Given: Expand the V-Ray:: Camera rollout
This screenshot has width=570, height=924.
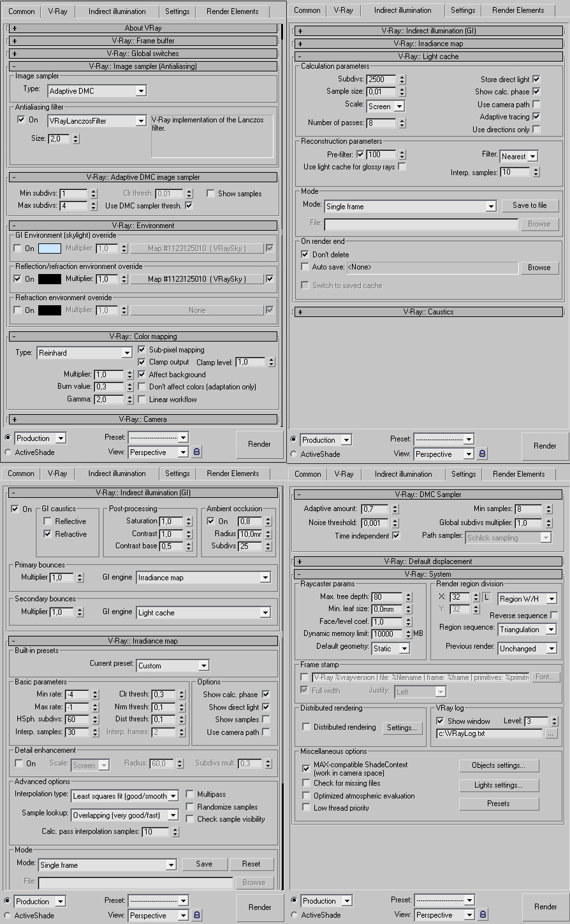Looking at the screenshot, I should pos(143,419).
